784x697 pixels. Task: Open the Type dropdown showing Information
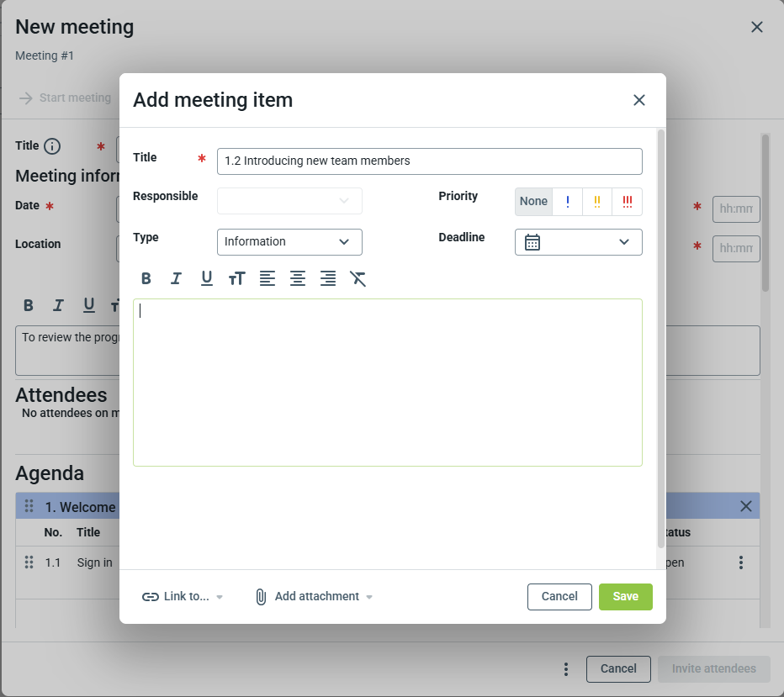pyautogui.click(x=289, y=242)
